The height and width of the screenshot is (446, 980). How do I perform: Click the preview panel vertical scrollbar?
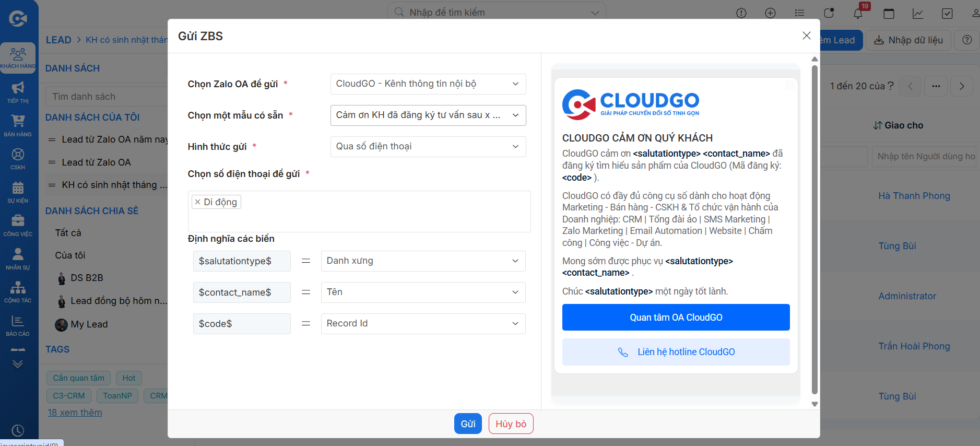pos(814,230)
